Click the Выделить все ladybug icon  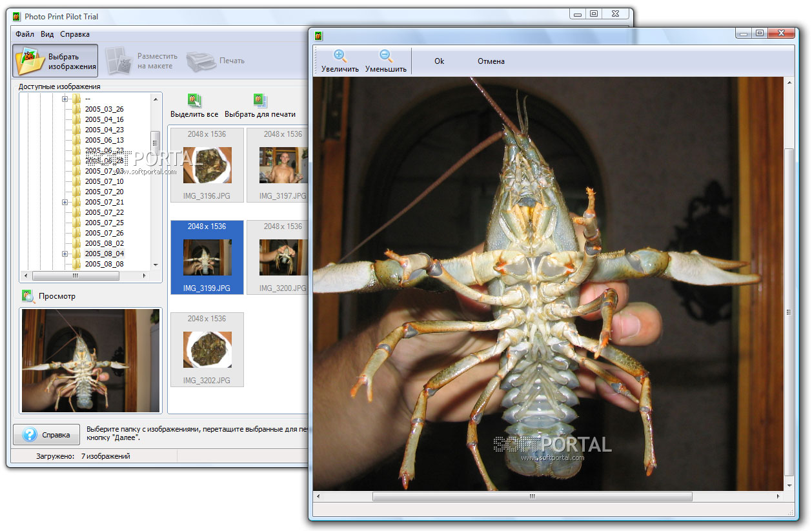point(194,101)
